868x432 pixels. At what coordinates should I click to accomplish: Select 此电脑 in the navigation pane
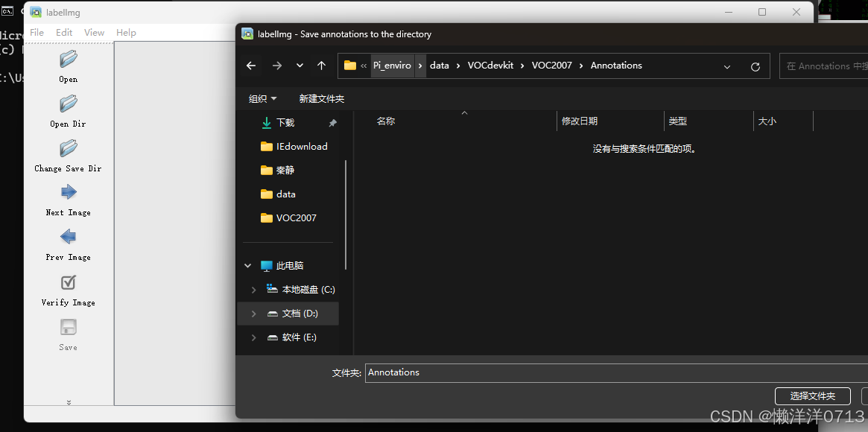[290, 266]
